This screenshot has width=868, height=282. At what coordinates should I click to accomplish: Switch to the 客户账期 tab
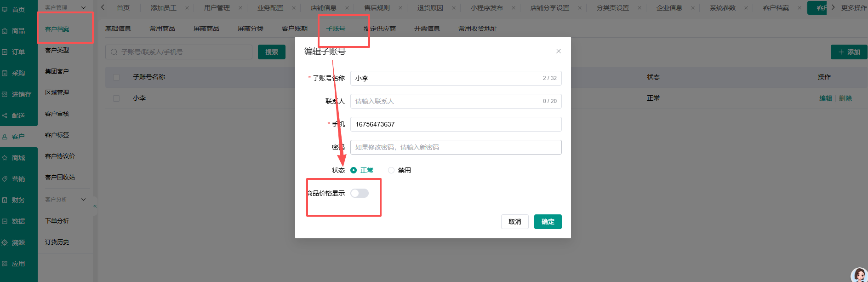click(295, 29)
